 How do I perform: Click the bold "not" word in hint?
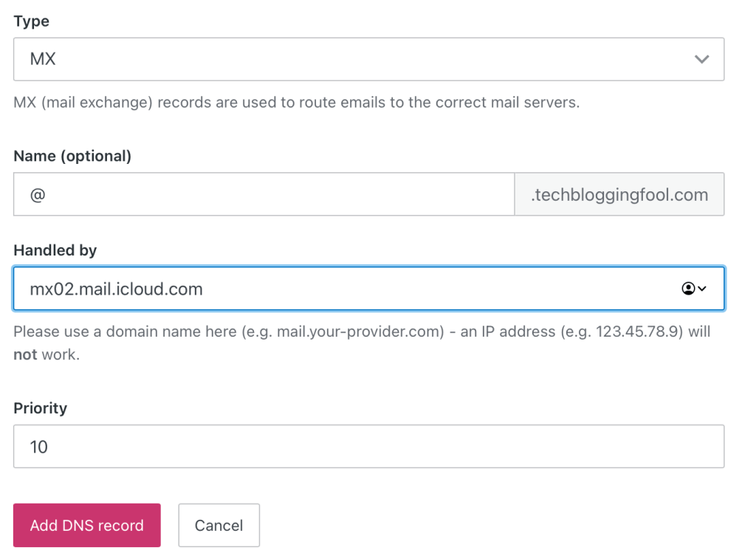click(x=25, y=354)
